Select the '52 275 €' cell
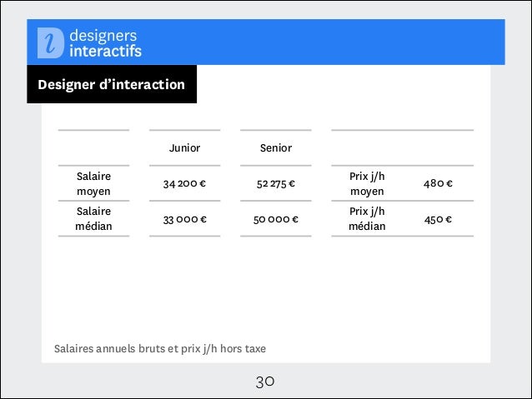The image size is (532, 399). coord(276,183)
